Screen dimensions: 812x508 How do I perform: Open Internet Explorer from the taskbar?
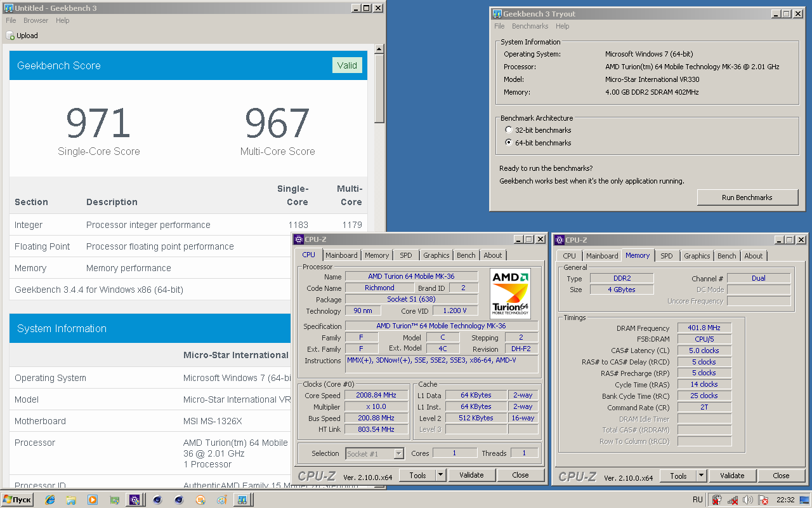coord(50,500)
